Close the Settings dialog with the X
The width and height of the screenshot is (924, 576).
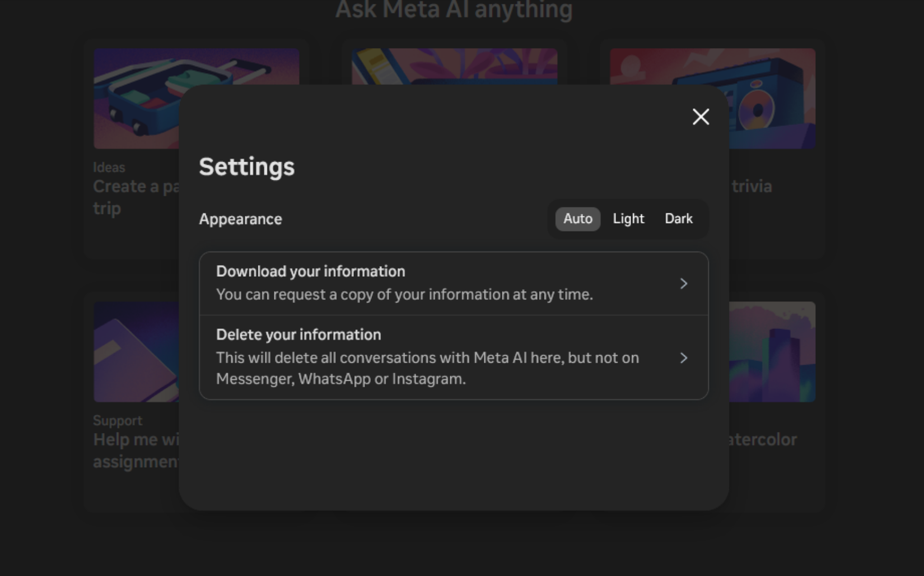click(701, 117)
